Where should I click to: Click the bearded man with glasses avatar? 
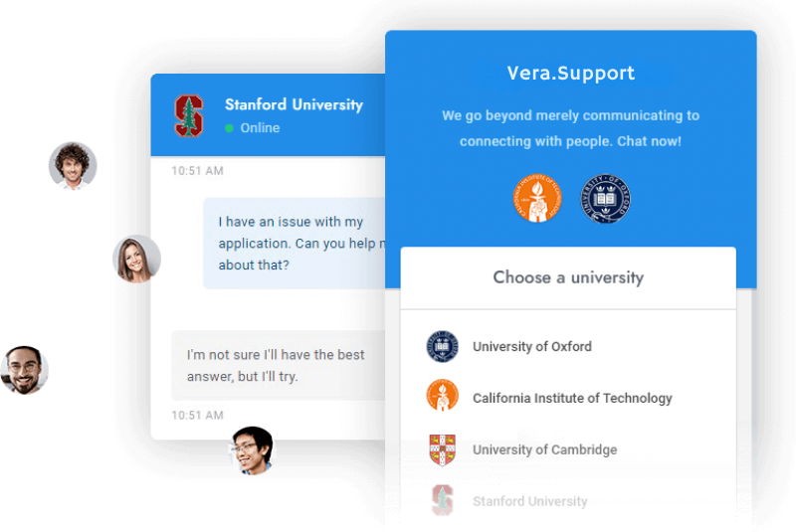click(x=24, y=370)
